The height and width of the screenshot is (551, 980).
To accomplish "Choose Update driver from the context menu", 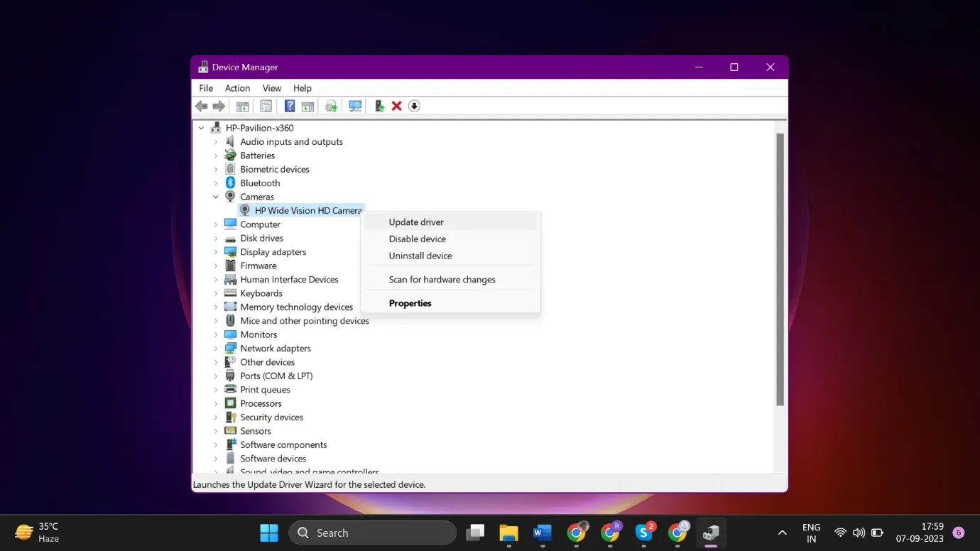I will (450, 222).
